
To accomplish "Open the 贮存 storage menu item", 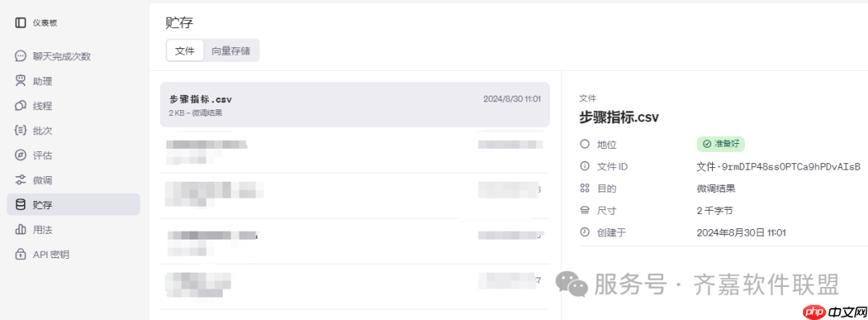I will [73, 204].
